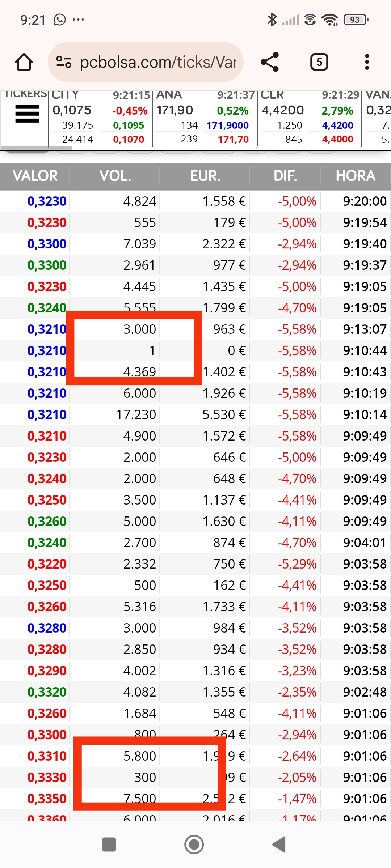
Task: Tap Android recent apps square button
Action: pyautogui.click(x=109, y=845)
